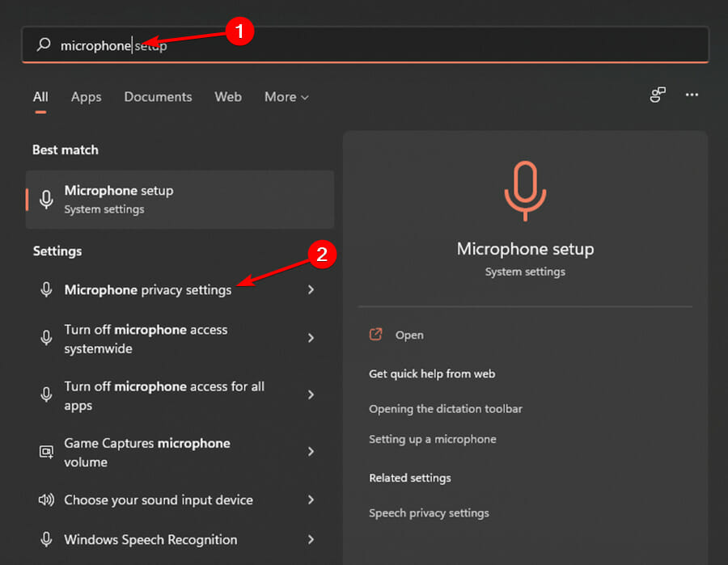Click Game Captures microphone volume icon

(46, 452)
